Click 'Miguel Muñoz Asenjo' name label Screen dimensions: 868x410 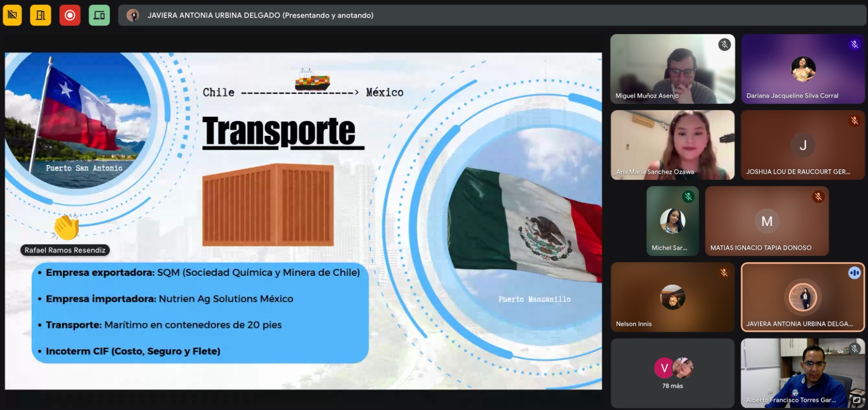coord(647,96)
